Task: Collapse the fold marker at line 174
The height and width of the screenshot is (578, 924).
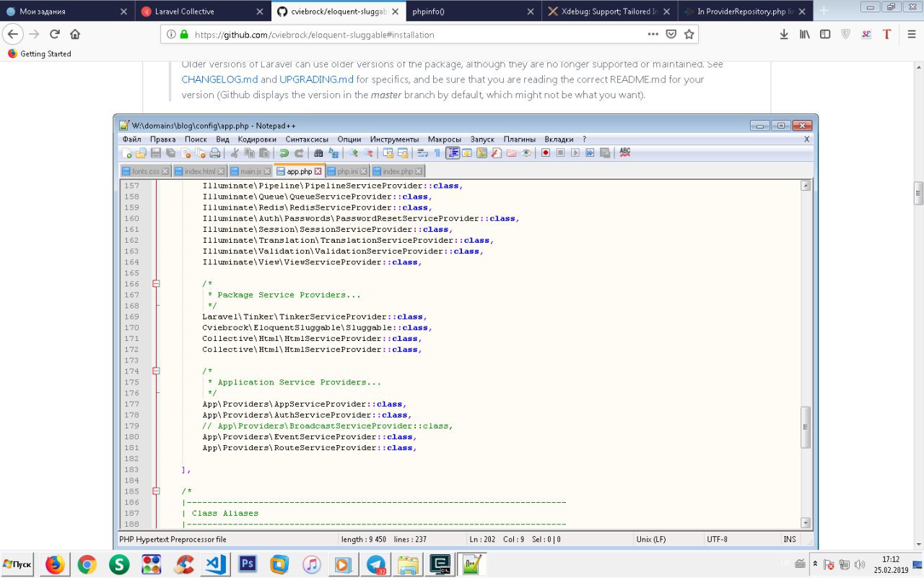Action: point(156,371)
